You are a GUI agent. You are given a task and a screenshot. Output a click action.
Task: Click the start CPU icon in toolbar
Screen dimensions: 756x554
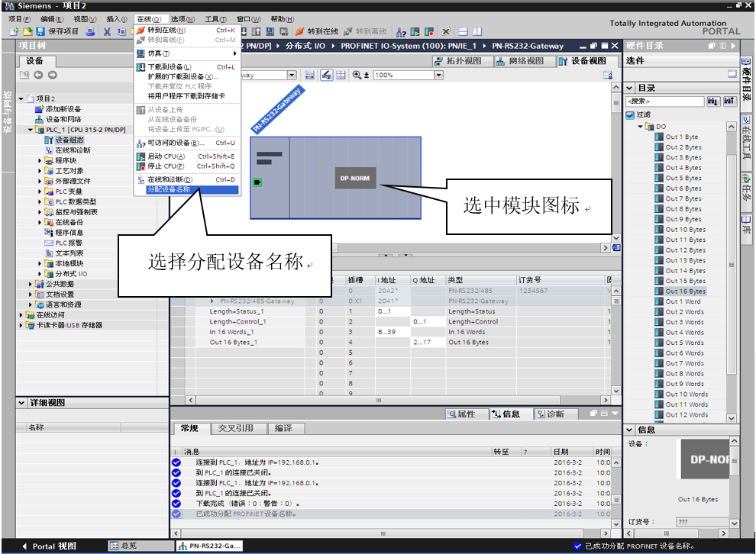[415, 32]
